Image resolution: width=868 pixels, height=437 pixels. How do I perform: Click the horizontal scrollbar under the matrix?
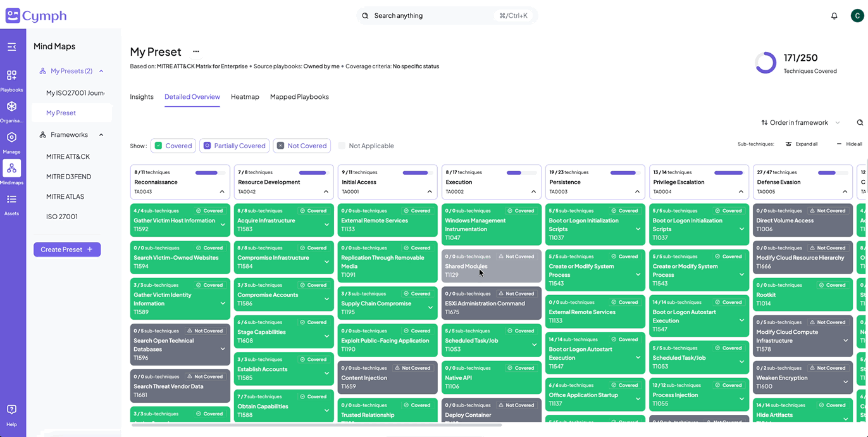point(316,425)
